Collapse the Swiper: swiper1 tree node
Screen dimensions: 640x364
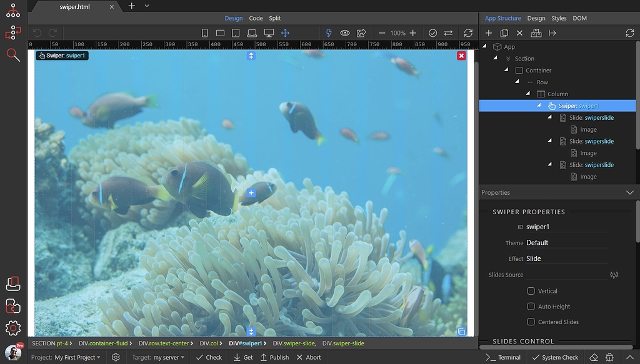point(539,106)
